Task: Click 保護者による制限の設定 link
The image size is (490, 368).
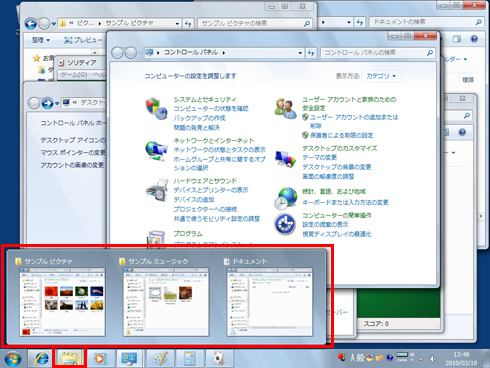Action: (341, 135)
